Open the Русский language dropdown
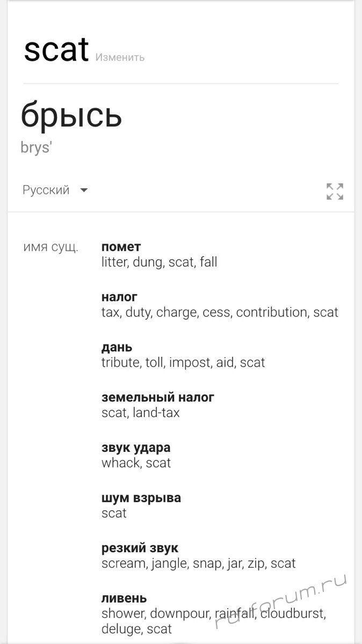The width and height of the screenshot is (362, 644). (46, 190)
